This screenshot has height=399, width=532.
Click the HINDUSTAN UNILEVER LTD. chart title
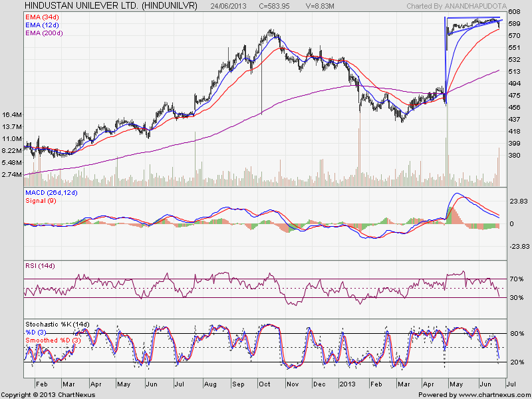coord(110,6)
